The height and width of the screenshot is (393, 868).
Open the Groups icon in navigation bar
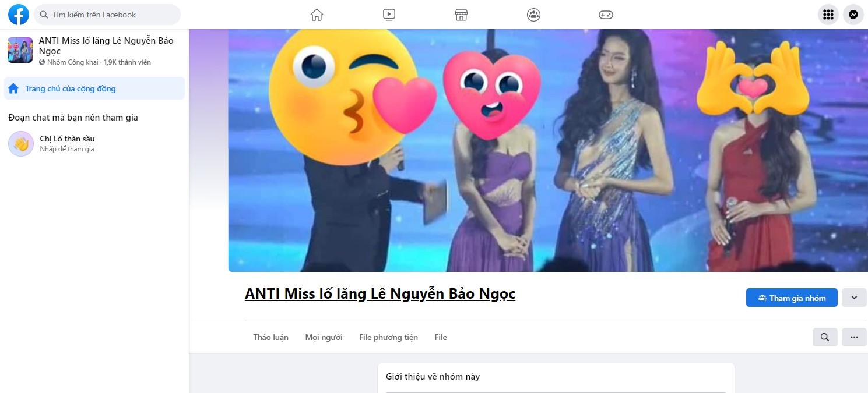[x=533, y=15]
